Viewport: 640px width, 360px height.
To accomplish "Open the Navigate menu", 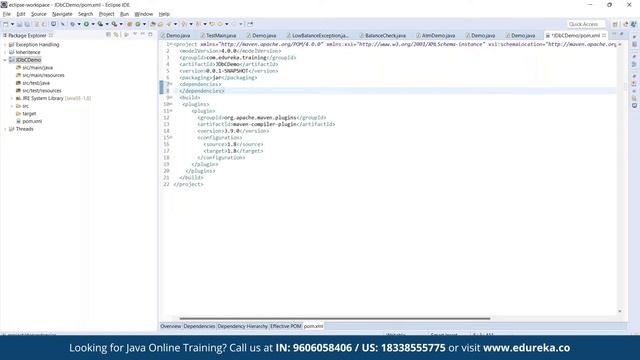I will 62,14.
